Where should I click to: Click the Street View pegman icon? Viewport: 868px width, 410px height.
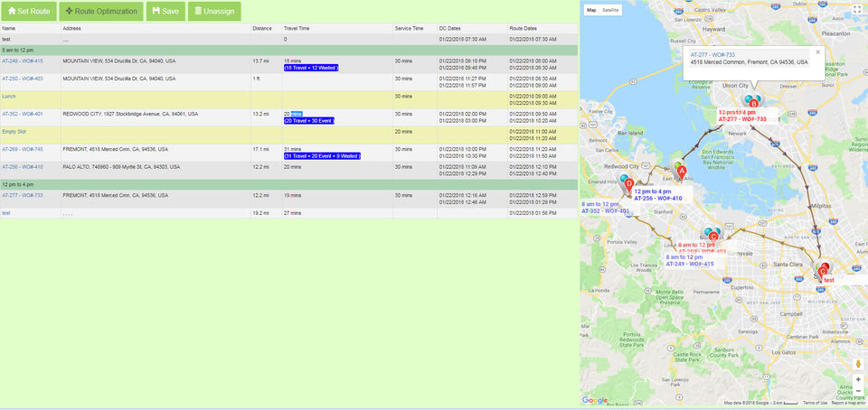pos(858,364)
